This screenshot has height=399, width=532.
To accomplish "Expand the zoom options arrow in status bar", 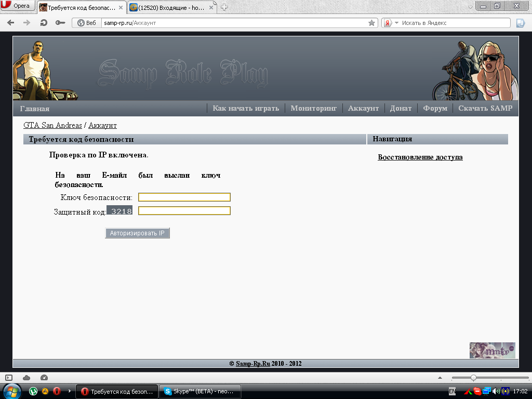I will [440, 378].
